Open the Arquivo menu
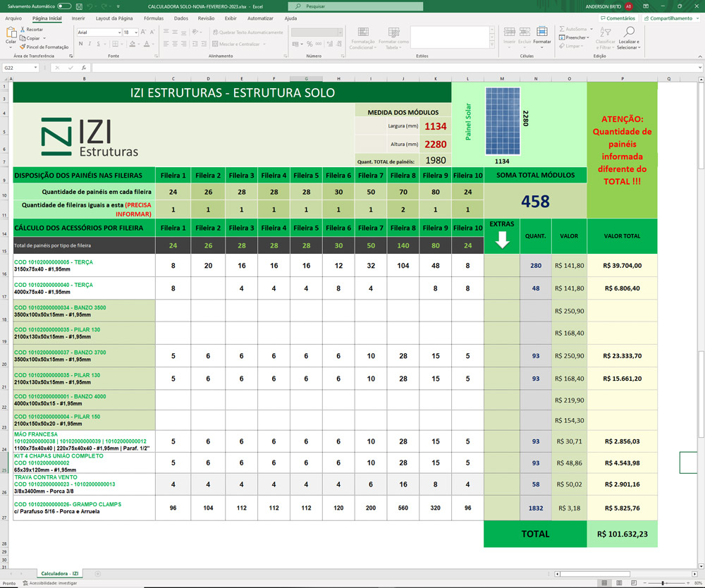 [13, 18]
